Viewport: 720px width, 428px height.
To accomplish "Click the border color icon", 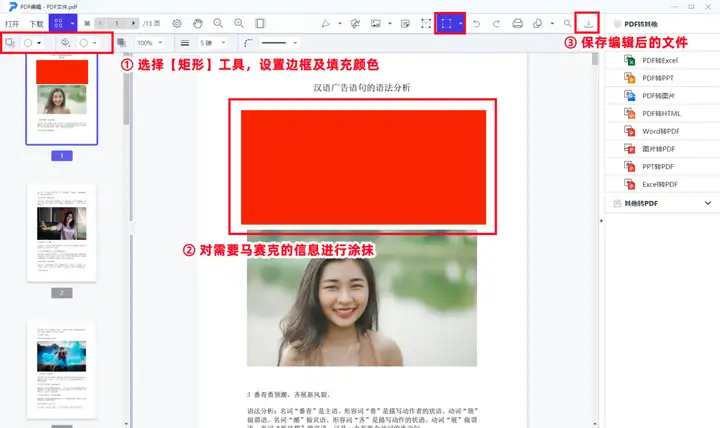I will (10, 43).
